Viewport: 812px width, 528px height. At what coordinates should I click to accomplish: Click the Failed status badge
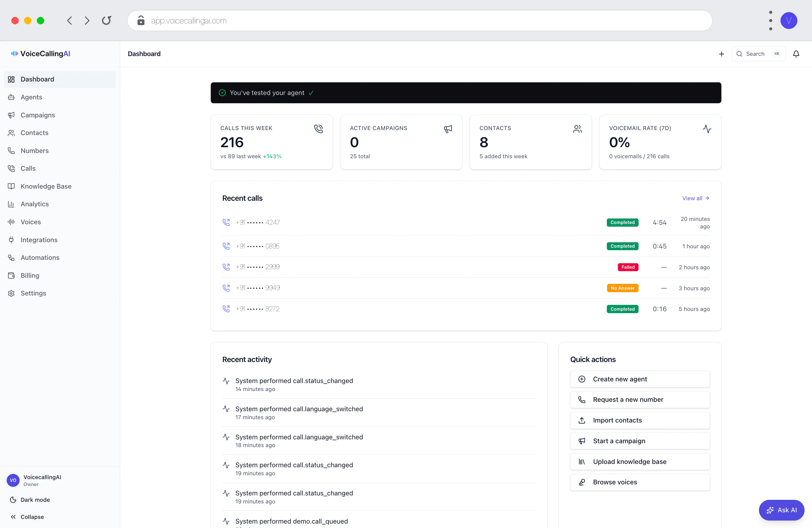click(x=628, y=267)
